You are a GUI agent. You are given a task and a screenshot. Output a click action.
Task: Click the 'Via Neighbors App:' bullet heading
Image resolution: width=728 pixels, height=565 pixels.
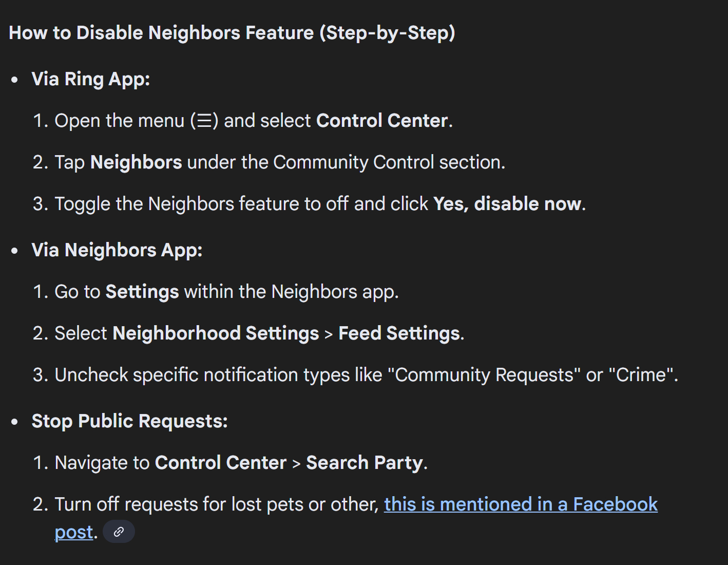(117, 250)
